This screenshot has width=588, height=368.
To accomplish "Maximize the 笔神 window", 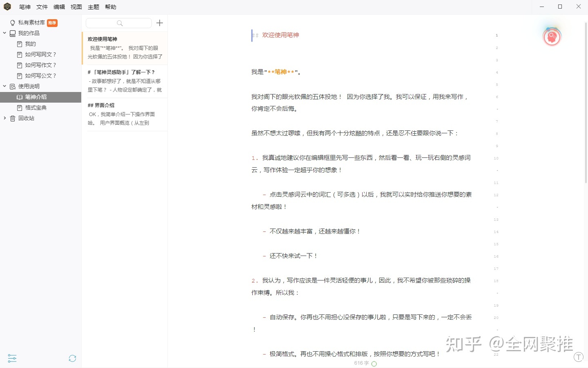I will click(560, 7).
